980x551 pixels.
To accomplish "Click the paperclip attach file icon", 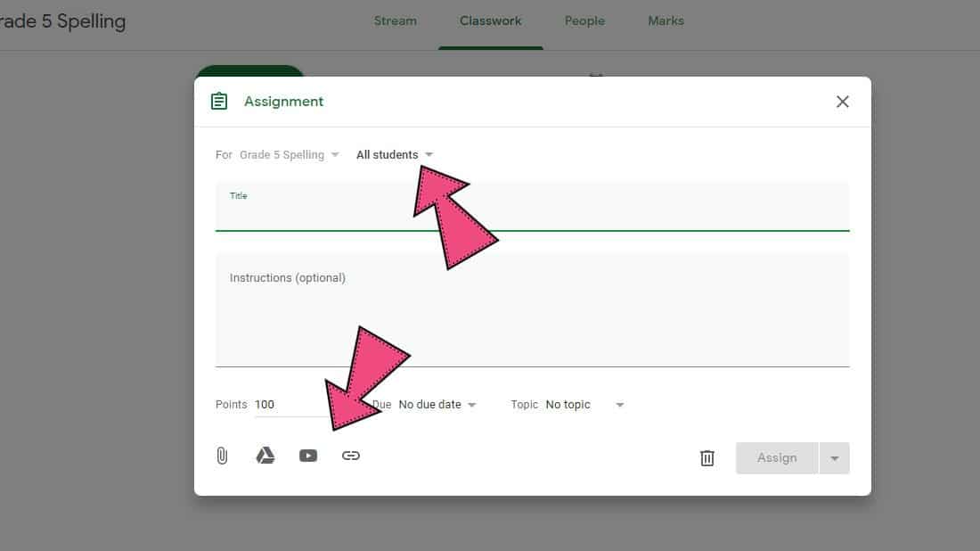I will click(x=222, y=456).
